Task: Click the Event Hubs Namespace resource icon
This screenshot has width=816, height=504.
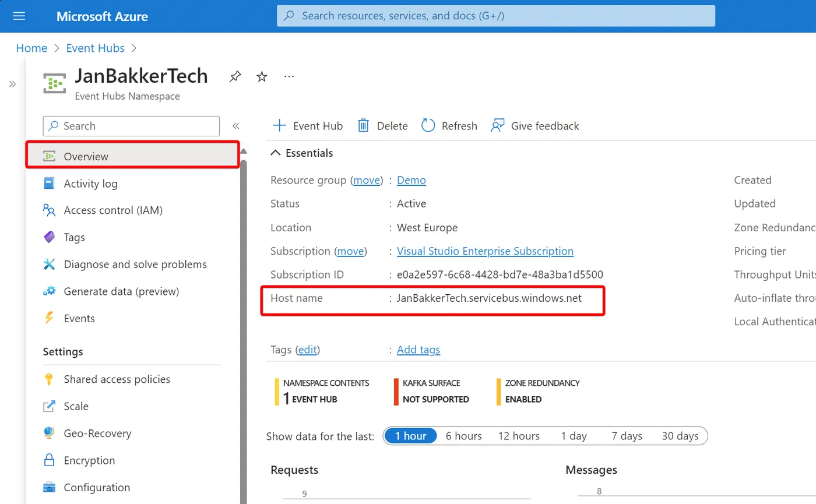Action: [55, 83]
